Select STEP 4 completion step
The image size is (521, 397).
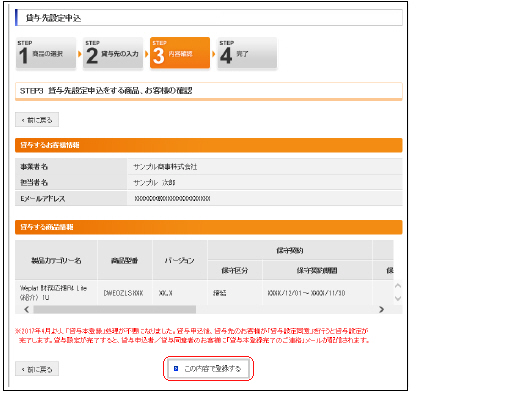pyautogui.click(x=247, y=53)
